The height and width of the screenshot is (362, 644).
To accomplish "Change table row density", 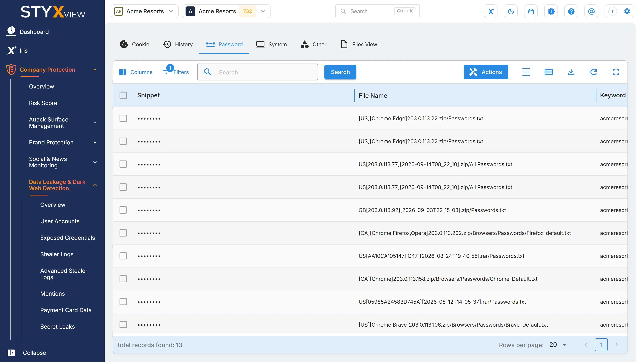I will (526, 72).
